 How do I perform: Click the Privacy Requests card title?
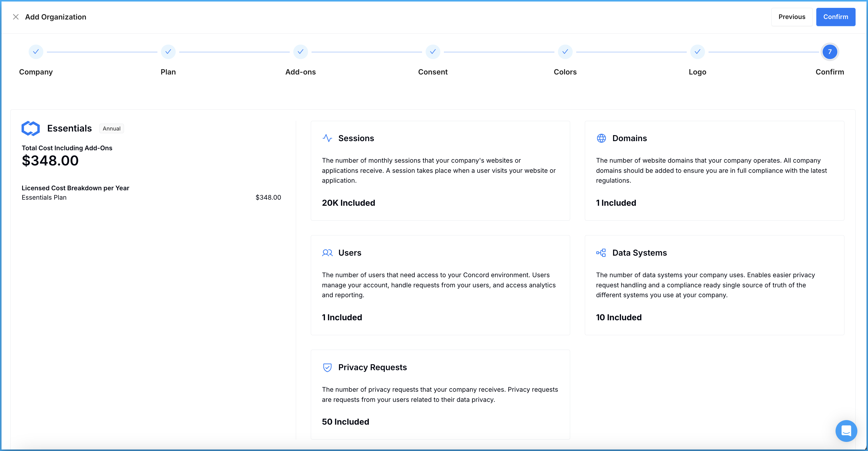(x=372, y=367)
